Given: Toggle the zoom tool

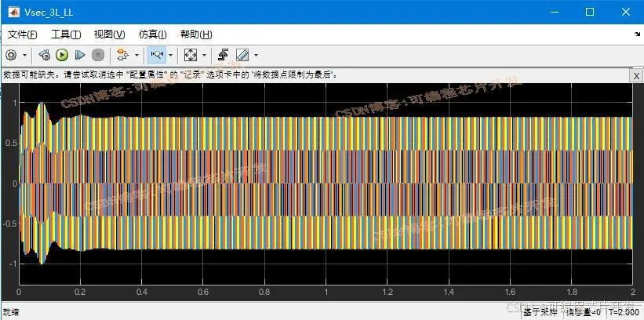Looking at the screenshot, I should [x=157, y=55].
